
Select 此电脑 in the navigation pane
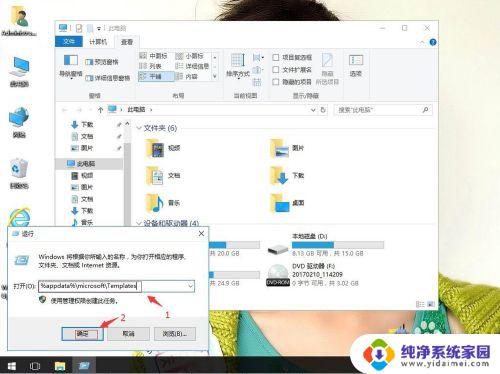pyautogui.click(x=89, y=164)
